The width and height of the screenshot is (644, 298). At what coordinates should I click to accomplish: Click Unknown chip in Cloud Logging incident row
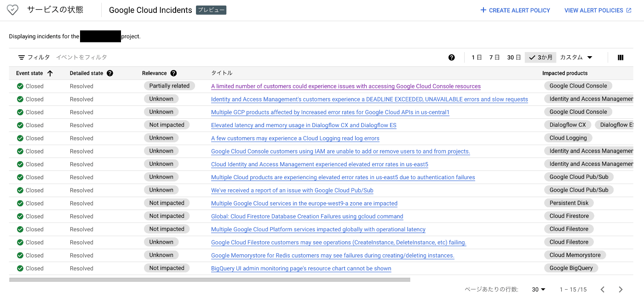(x=161, y=138)
